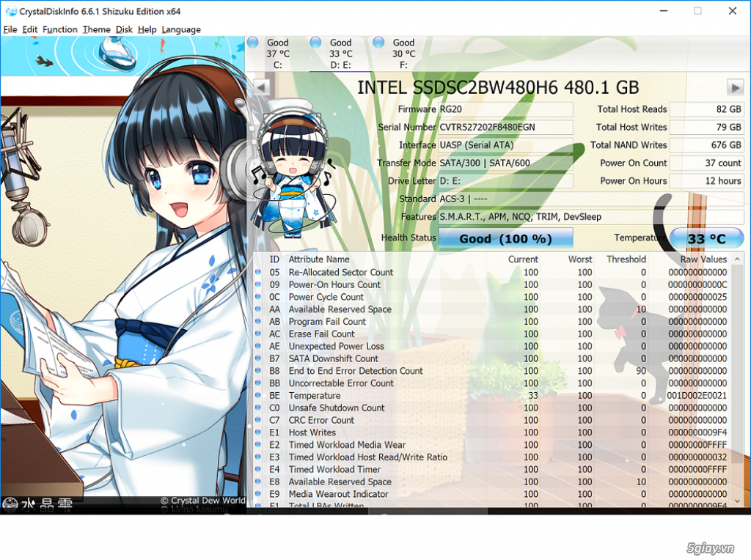This screenshot has height=560, width=751.
Task: Click the Serial Number field
Action: pos(505,127)
